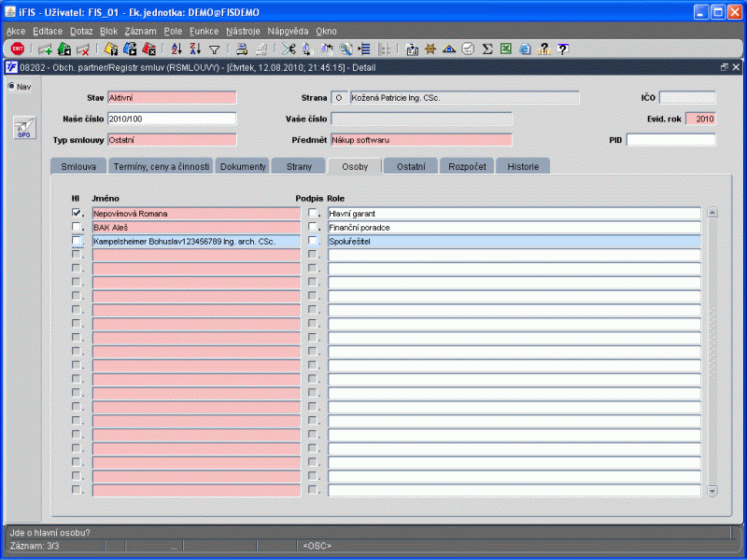The height and width of the screenshot is (560, 747).
Task: Click the list of values icon
Action: (364, 49)
